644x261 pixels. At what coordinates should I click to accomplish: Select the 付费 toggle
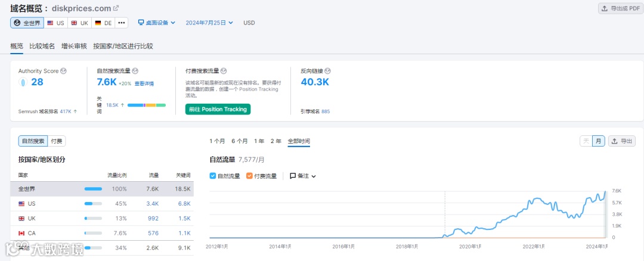(57, 141)
